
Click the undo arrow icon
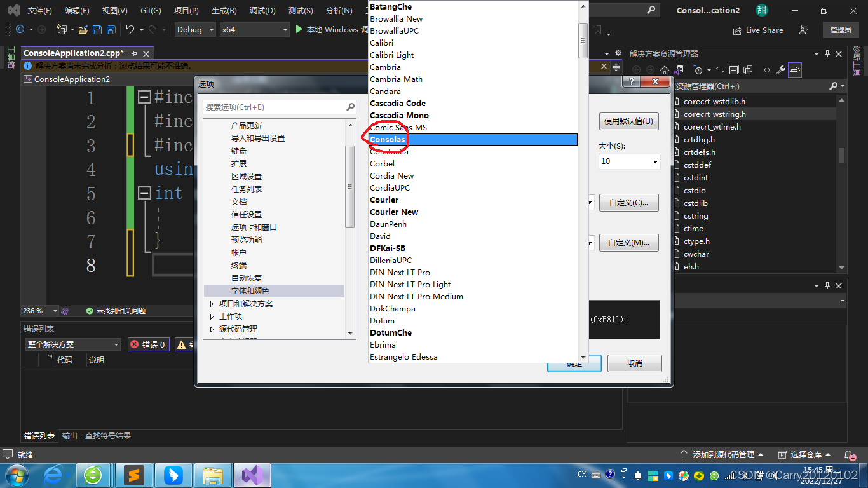130,29
